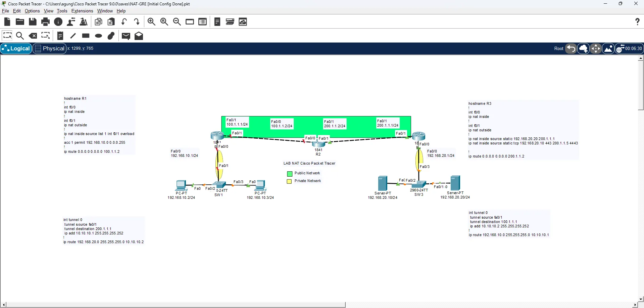Viewport: 644px width, 308px height.
Task: Open the Options menu
Action: tap(32, 11)
